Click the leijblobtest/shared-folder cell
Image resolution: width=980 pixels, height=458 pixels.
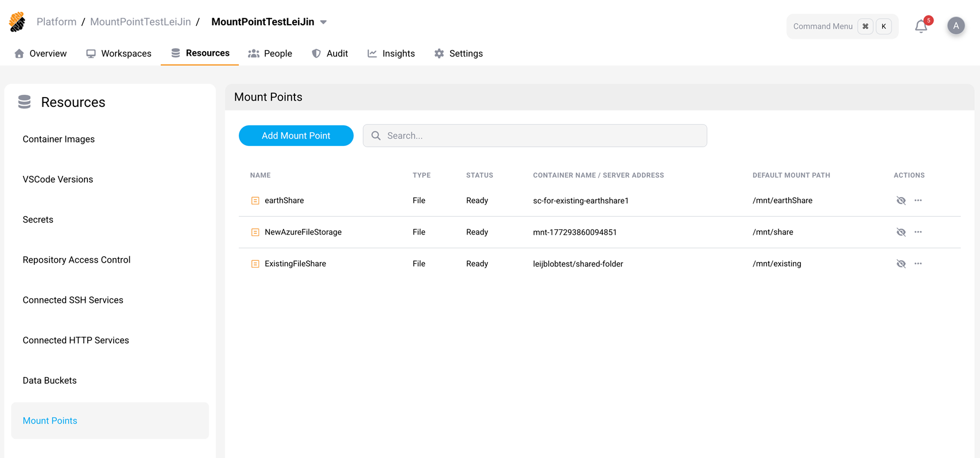point(578,264)
